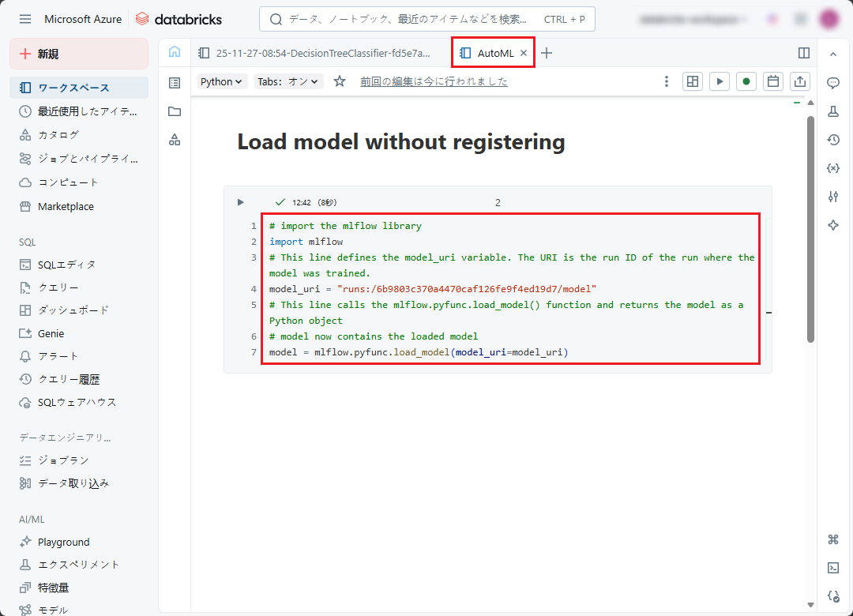Click the last edit history link

[x=434, y=81]
